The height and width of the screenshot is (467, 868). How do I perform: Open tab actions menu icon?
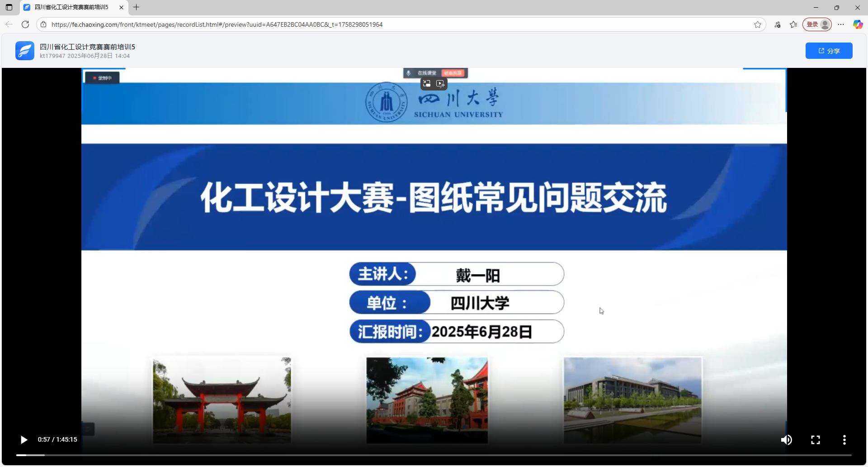pos(9,7)
